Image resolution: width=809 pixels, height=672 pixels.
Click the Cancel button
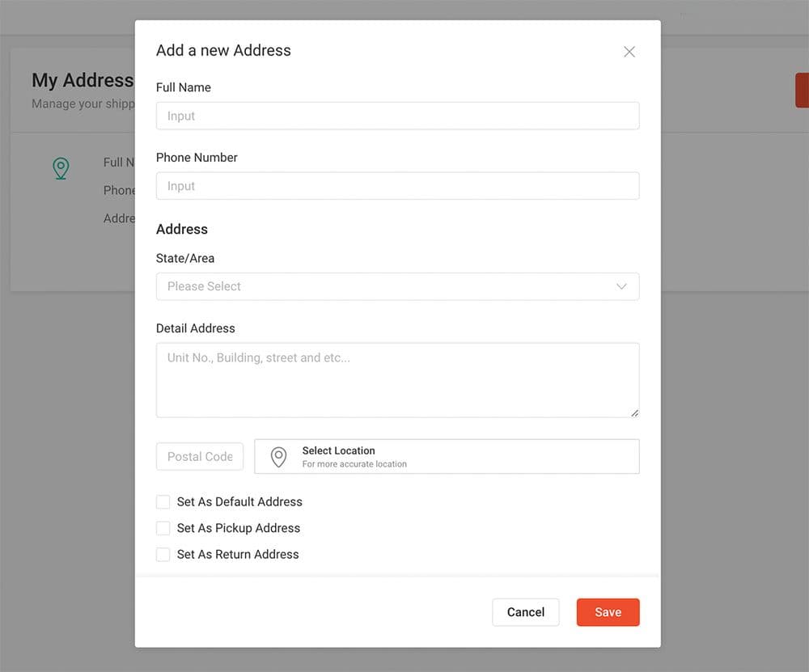526,612
